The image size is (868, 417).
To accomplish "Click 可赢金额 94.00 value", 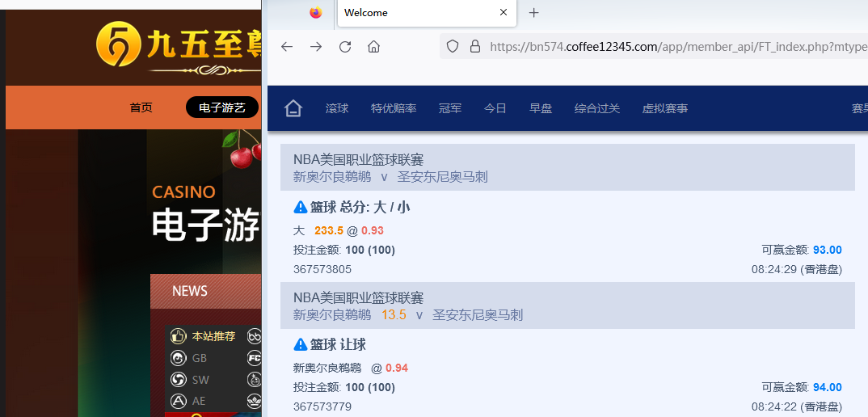I will coord(828,388).
